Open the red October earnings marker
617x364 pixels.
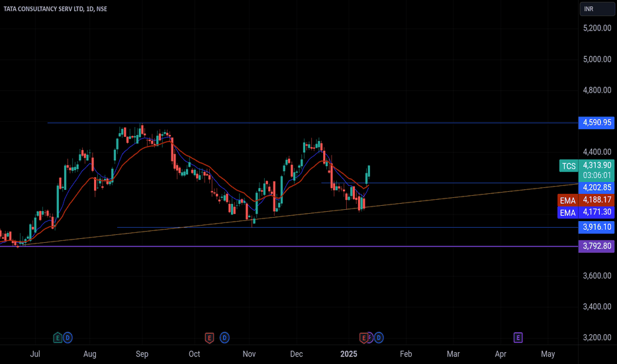pyautogui.click(x=209, y=338)
